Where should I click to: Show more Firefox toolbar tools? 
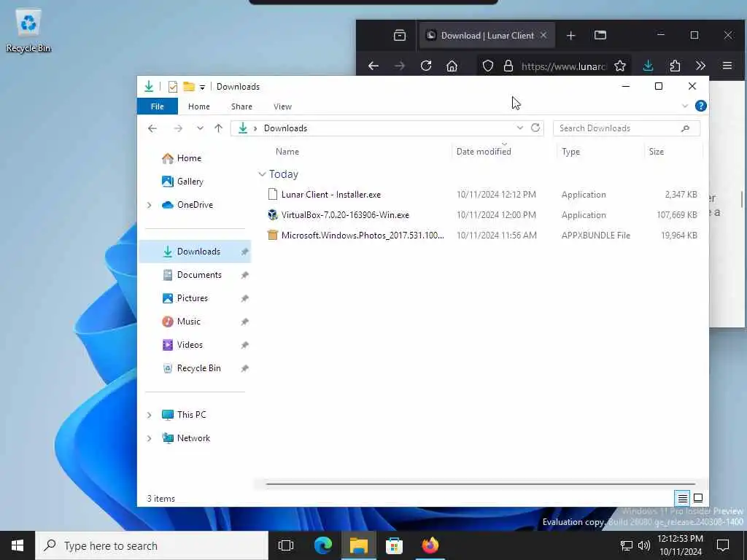click(700, 66)
